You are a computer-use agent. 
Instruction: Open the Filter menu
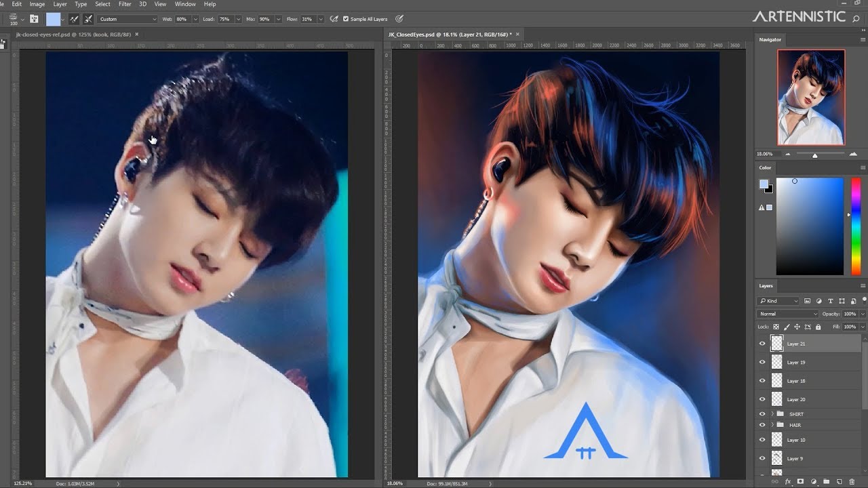tap(125, 4)
